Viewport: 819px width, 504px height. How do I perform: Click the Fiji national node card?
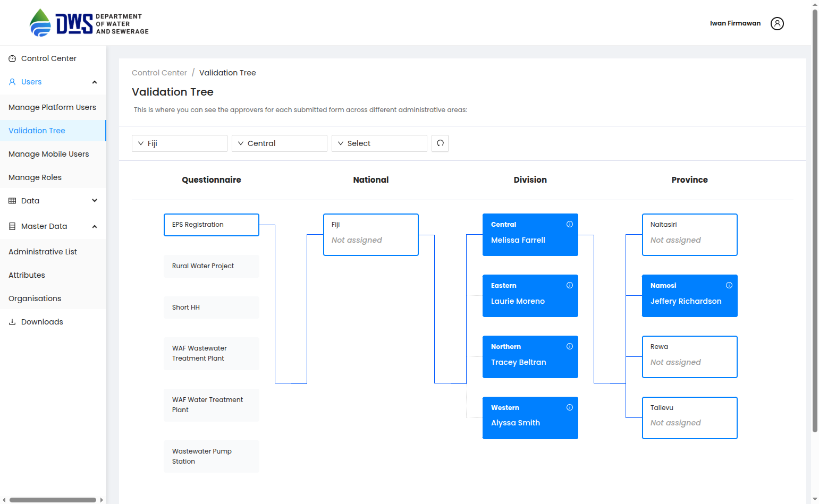[x=371, y=235]
